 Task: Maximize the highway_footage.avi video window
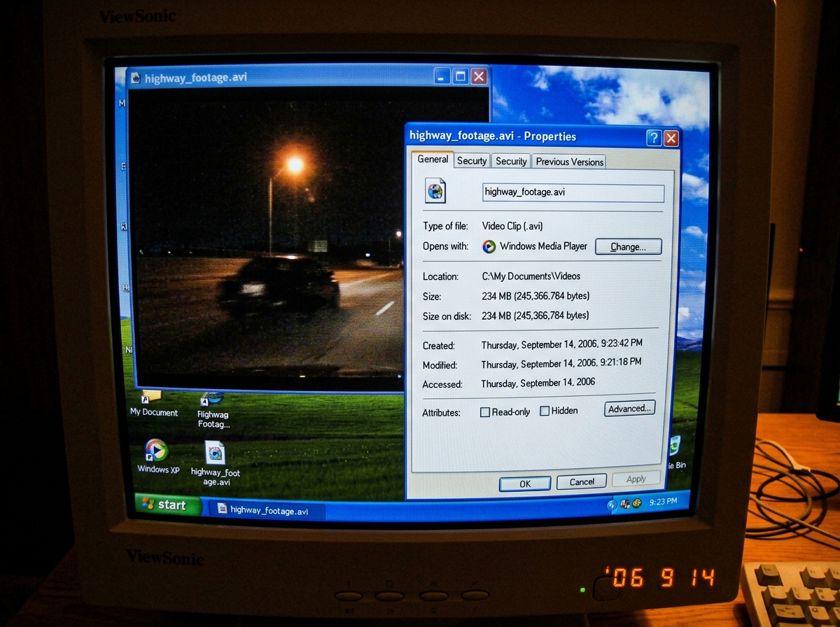tap(460, 76)
